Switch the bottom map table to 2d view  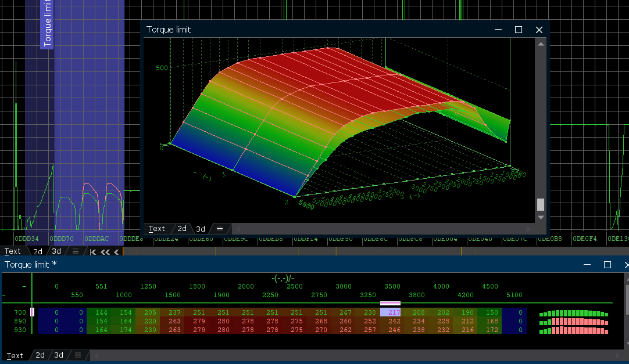click(x=40, y=355)
